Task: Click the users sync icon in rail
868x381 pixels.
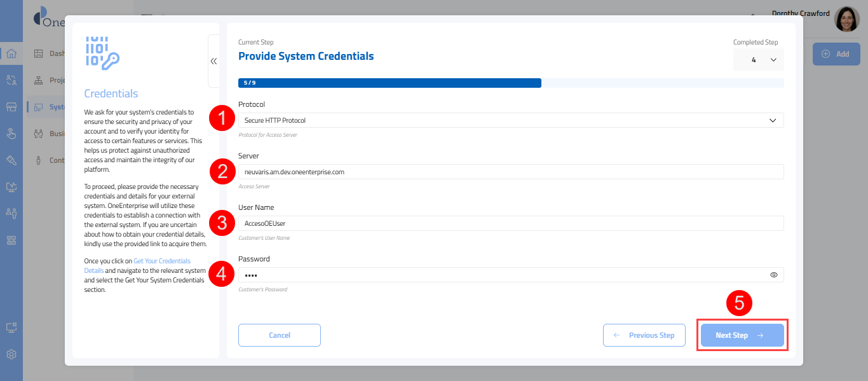Action: [x=11, y=80]
